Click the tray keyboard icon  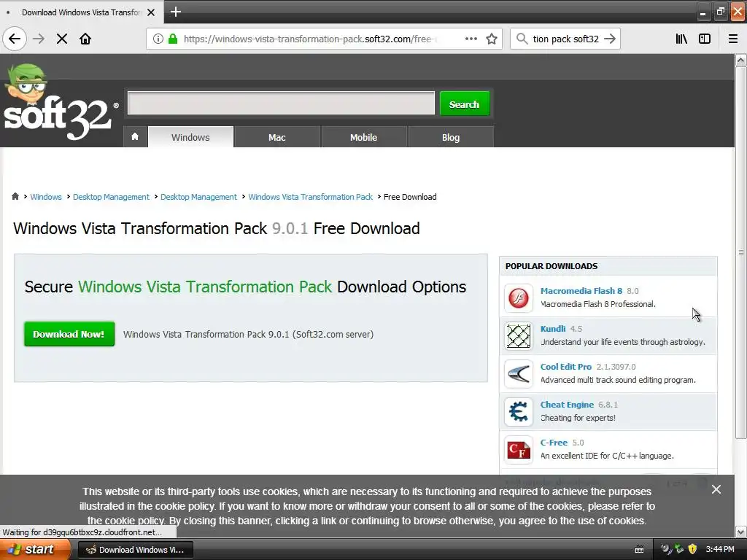click(639, 550)
